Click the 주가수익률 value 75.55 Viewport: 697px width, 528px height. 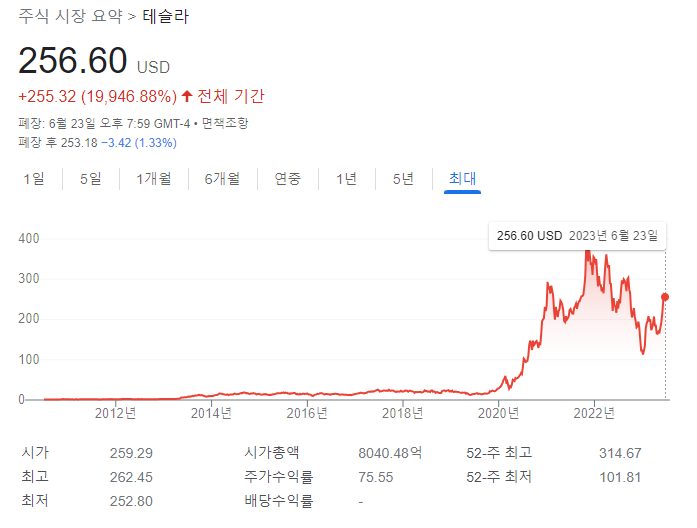click(x=376, y=477)
